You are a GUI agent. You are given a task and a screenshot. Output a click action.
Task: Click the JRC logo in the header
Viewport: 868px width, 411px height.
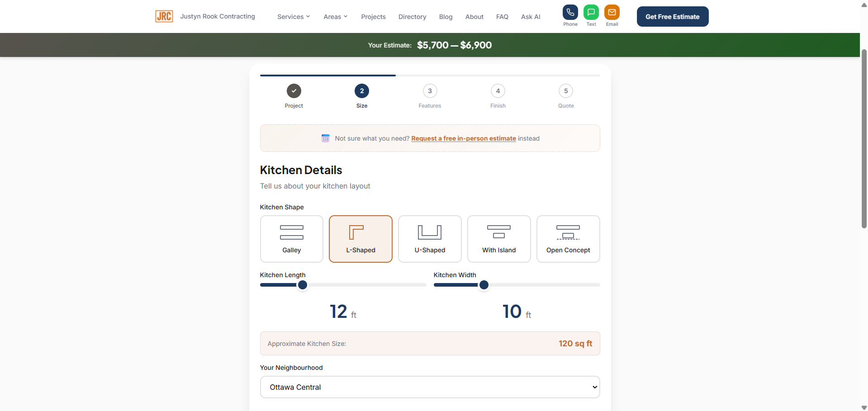point(164,16)
